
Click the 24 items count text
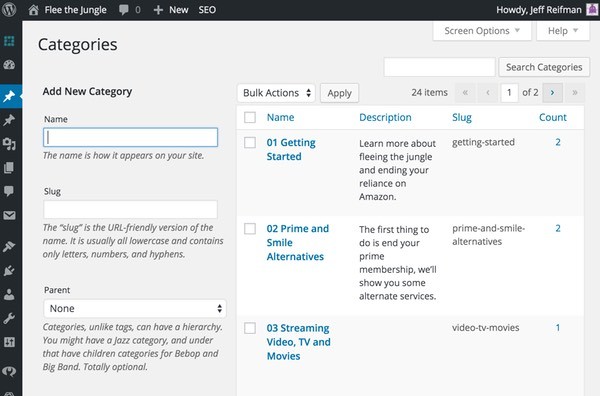tap(429, 93)
